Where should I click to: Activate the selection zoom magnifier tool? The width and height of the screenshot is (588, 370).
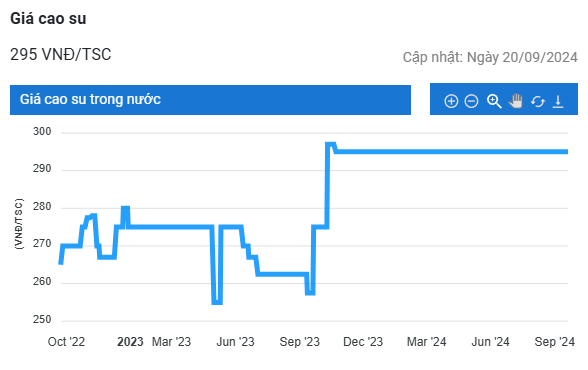tap(494, 101)
